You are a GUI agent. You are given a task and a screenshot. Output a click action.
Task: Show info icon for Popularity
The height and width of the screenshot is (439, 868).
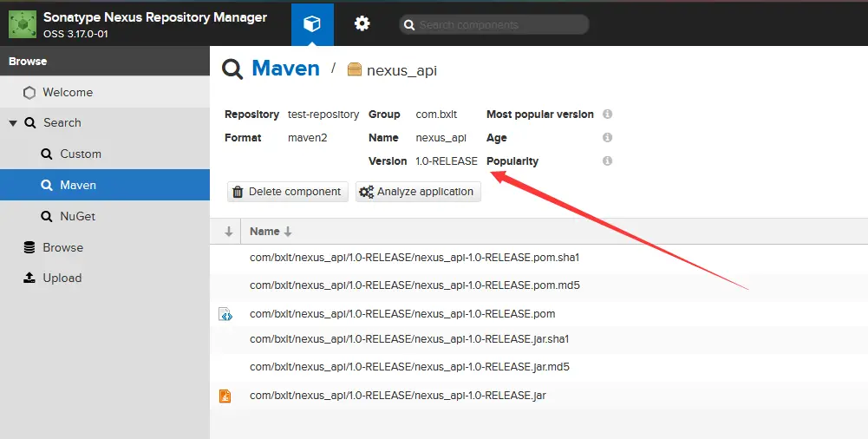[607, 161]
